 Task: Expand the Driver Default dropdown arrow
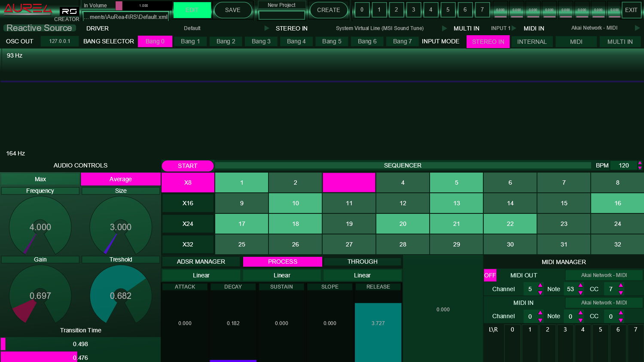(x=267, y=28)
